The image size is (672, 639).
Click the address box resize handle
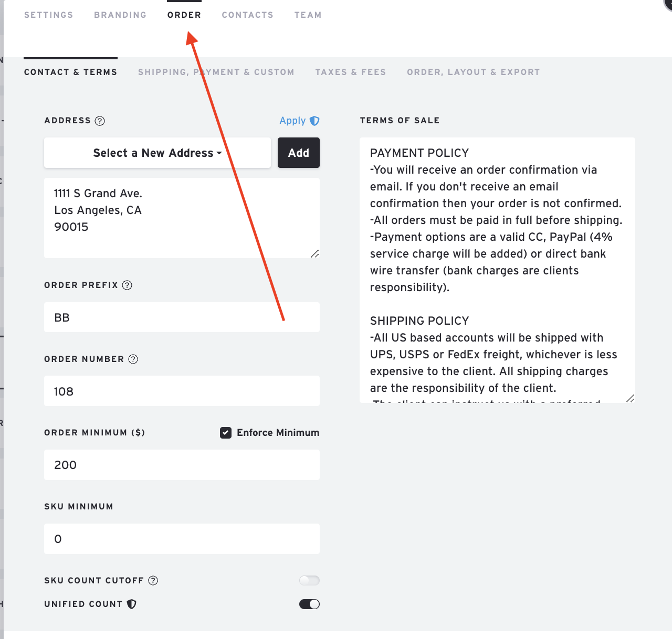(314, 253)
